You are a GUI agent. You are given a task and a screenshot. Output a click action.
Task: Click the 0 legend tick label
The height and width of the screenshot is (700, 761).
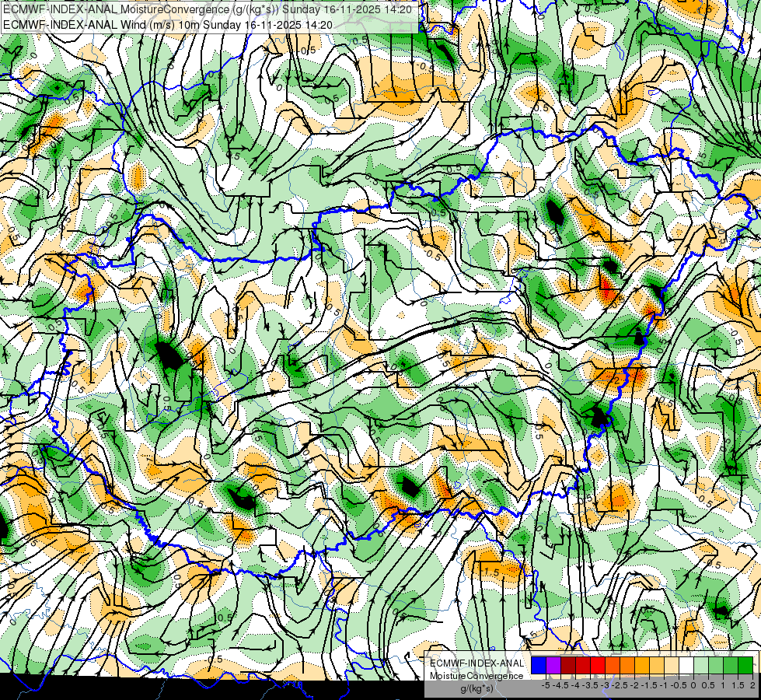pos(693,685)
